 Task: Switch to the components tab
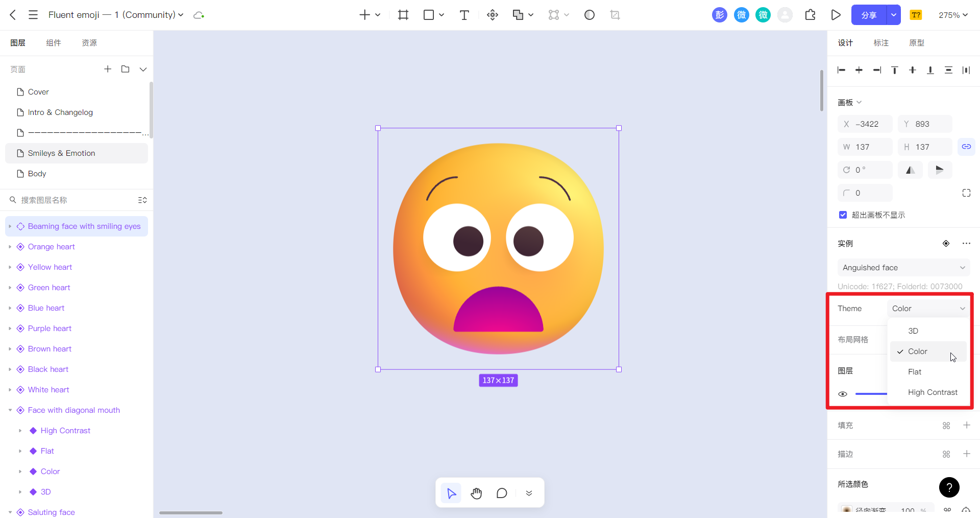pyautogui.click(x=54, y=43)
